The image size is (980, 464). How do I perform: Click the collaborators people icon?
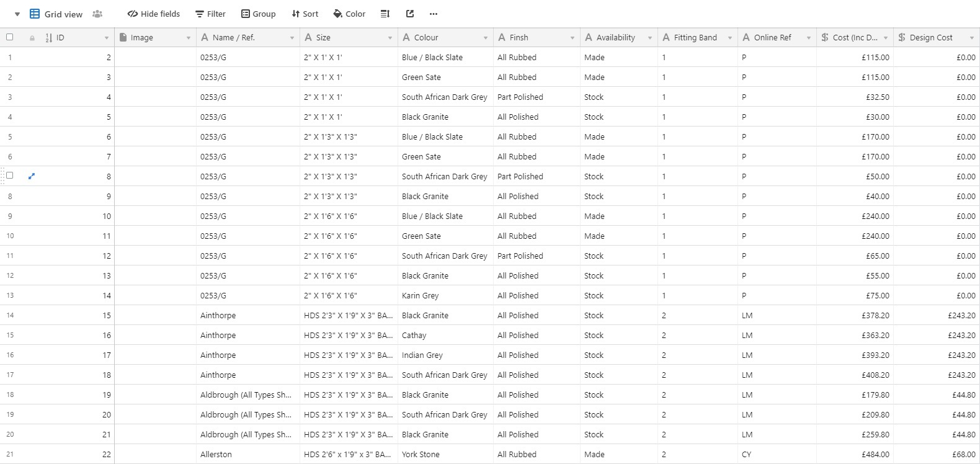point(97,14)
